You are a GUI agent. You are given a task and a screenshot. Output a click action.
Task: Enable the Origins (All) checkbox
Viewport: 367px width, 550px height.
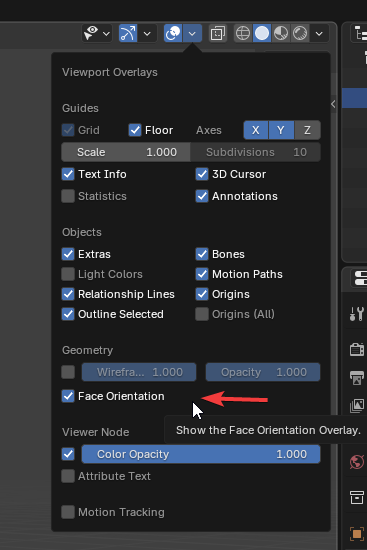click(x=202, y=314)
